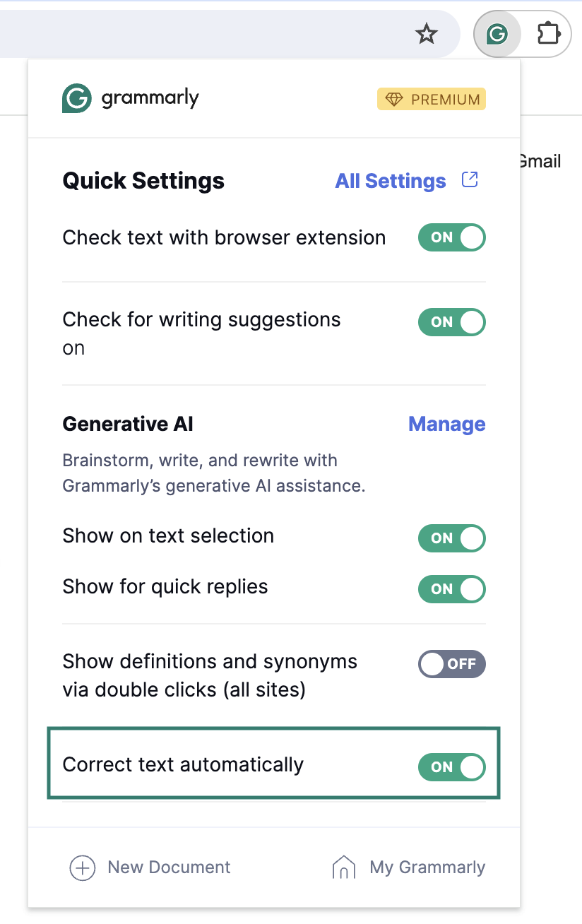The height and width of the screenshot is (924, 582).
Task: Open the browser extensions puzzle icon
Action: [548, 33]
